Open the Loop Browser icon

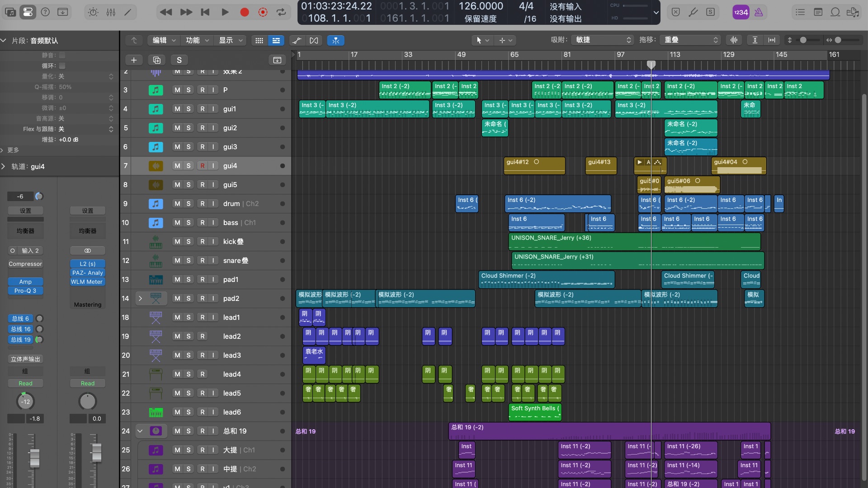(x=835, y=12)
